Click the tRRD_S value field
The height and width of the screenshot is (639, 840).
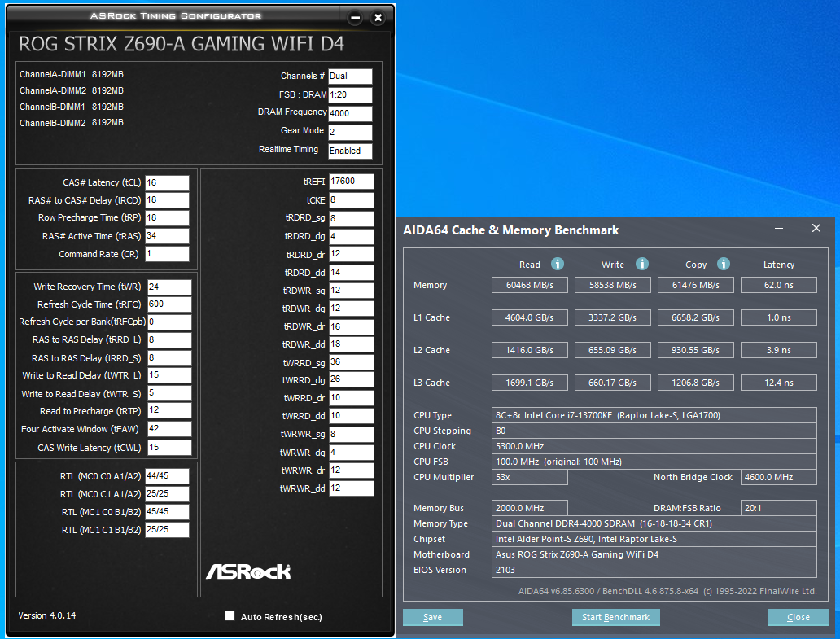[x=169, y=358]
